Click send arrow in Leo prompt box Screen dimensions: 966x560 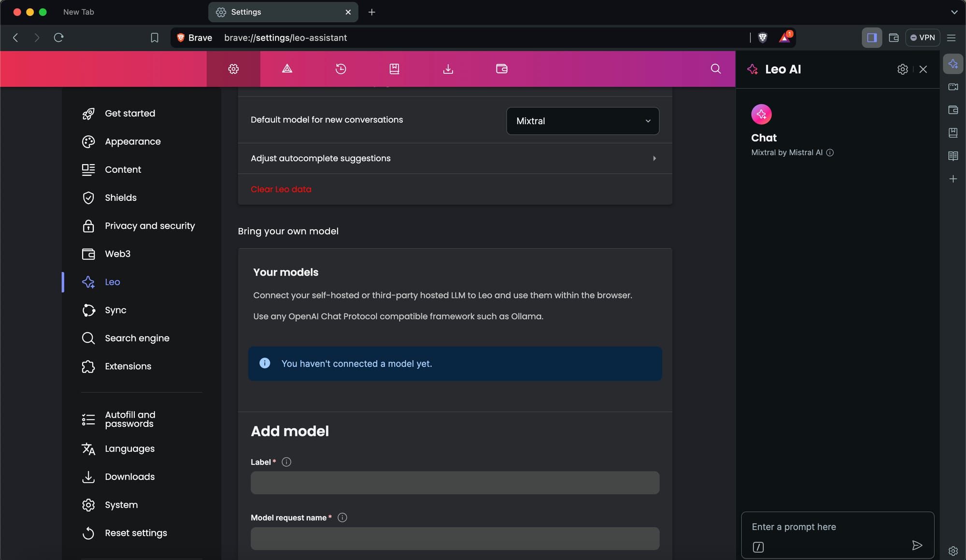pyautogui.click(x=917, y=546)
